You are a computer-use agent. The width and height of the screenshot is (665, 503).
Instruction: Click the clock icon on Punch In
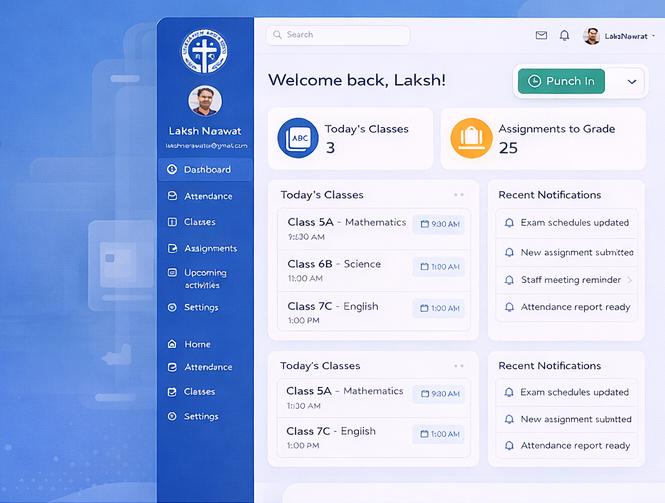click(x=534, y=81)
